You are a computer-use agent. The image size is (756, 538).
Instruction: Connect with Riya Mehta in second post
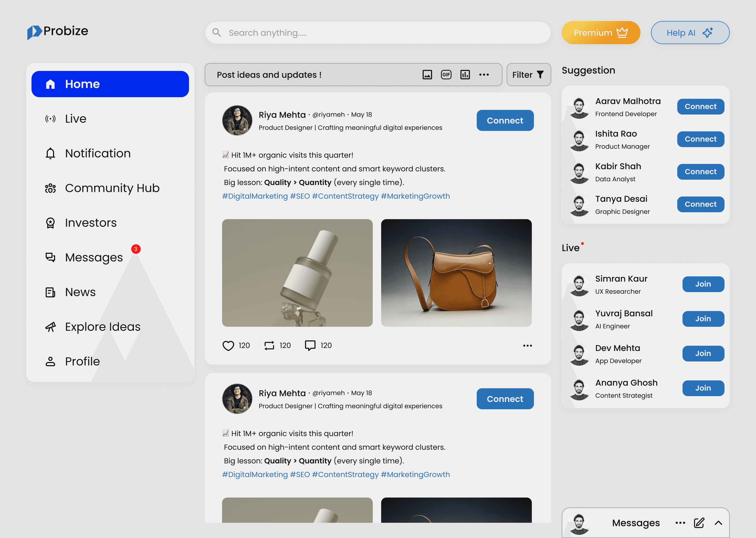tap(505, 399)
